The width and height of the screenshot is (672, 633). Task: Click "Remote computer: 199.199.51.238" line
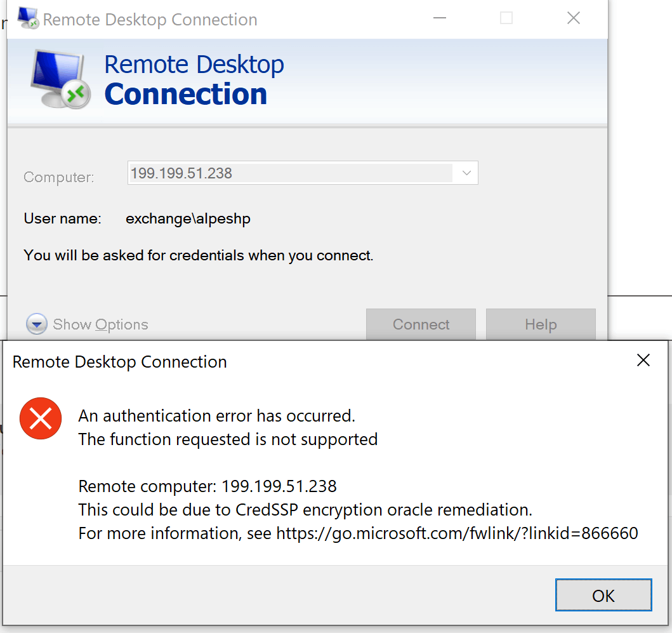[x=208, y=486]
